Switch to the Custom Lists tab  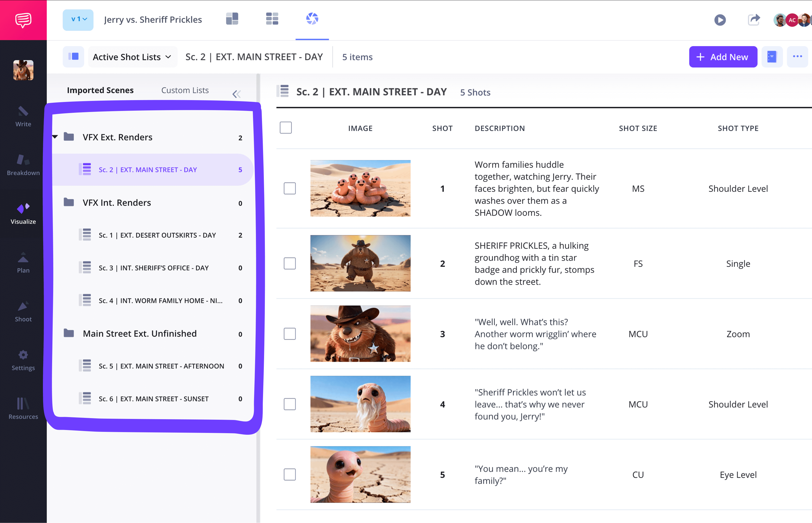click(185, 90)
